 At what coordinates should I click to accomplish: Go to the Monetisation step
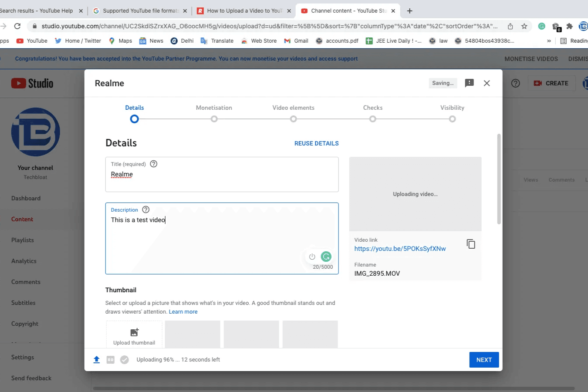click(x=214, y=113)
